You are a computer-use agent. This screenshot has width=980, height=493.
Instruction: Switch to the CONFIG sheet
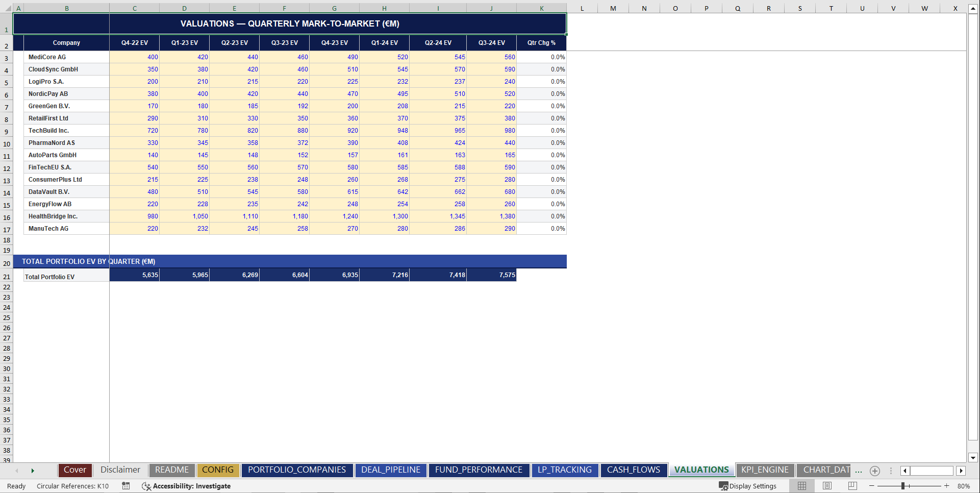click(x=218, y=470)
